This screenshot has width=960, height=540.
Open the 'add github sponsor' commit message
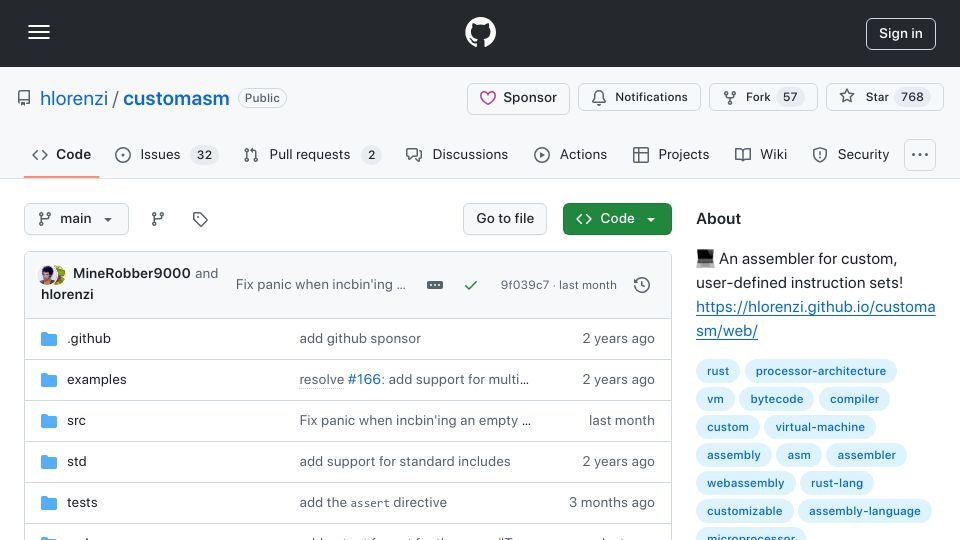tap(360, 339)
